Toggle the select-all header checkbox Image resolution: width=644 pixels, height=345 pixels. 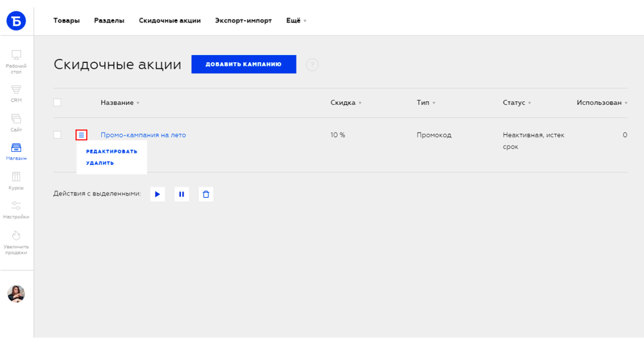tap(57, 102)
